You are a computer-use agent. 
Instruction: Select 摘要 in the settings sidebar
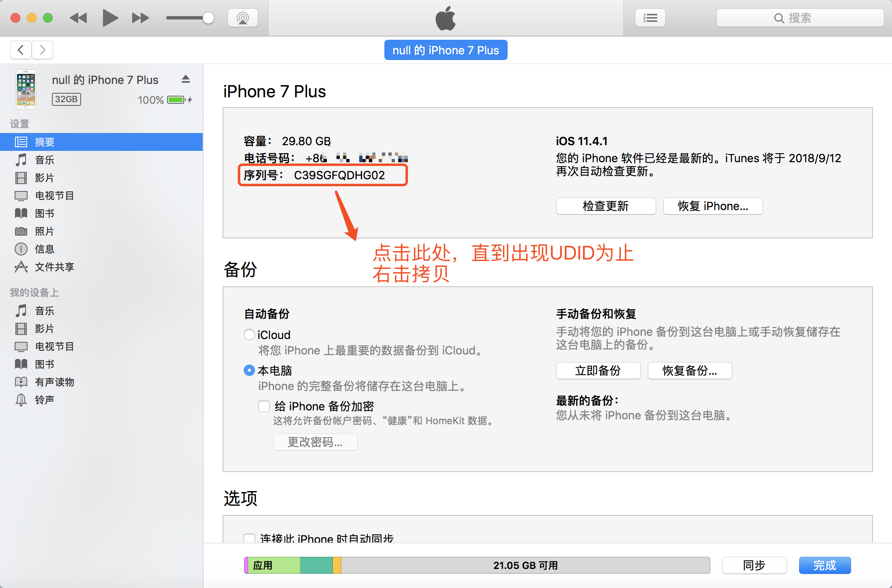click(x=45, y=142)
